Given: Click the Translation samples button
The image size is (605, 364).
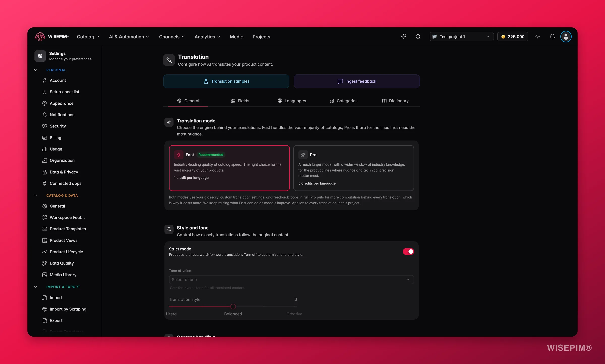Looking at the screenshot, I should click(226, 81).
